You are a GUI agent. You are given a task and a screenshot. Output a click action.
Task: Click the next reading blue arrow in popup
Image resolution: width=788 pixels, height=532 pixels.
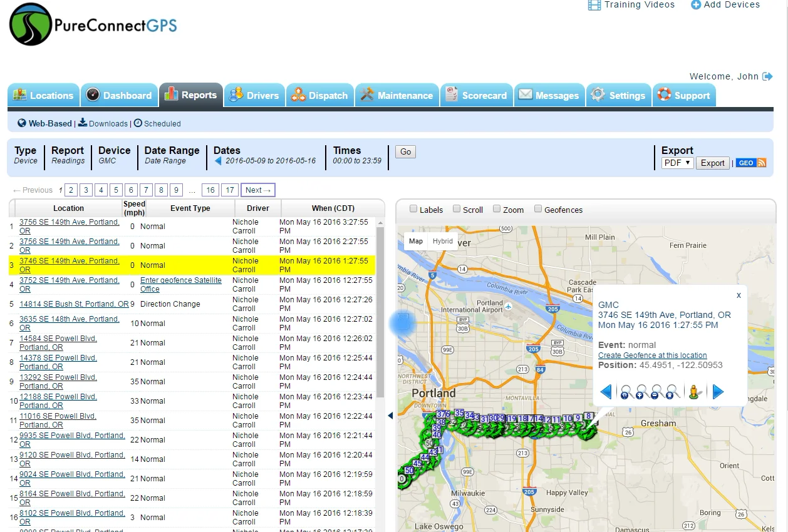718,392
